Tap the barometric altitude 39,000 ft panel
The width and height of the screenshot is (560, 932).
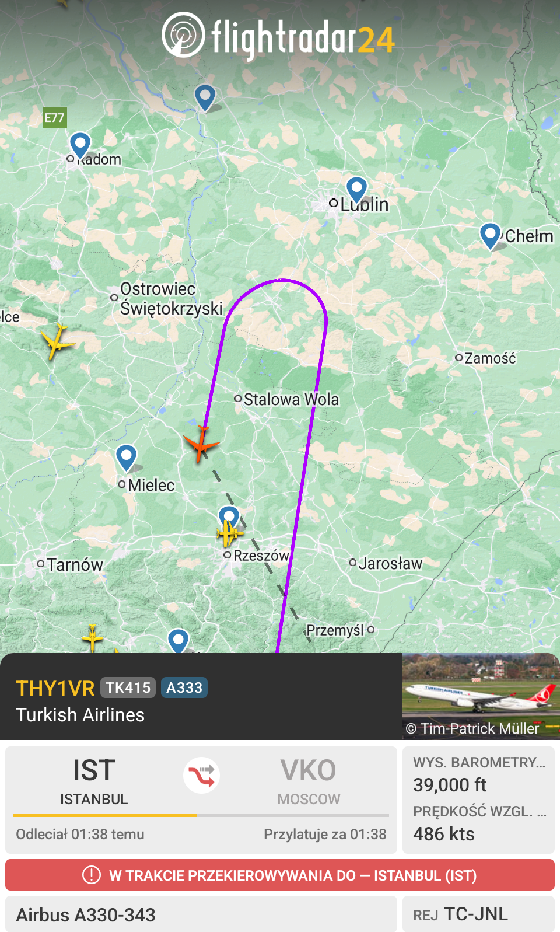coord(478,774)
